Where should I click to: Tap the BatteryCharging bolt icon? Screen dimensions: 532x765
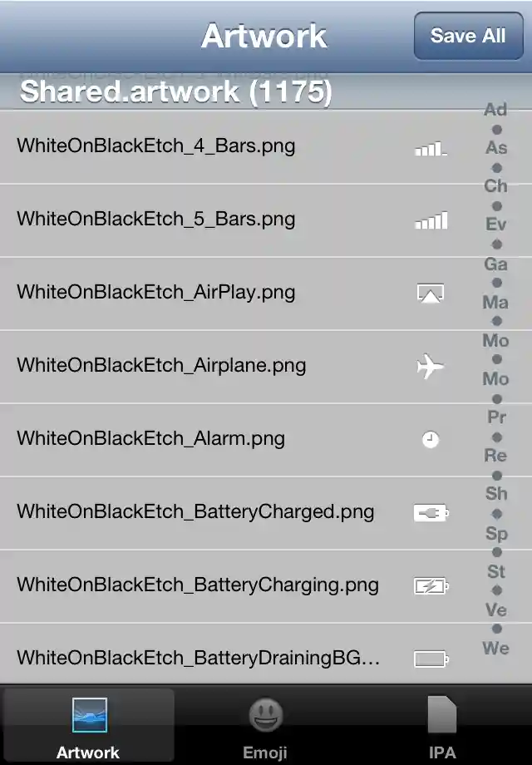(x=431, y=585)
